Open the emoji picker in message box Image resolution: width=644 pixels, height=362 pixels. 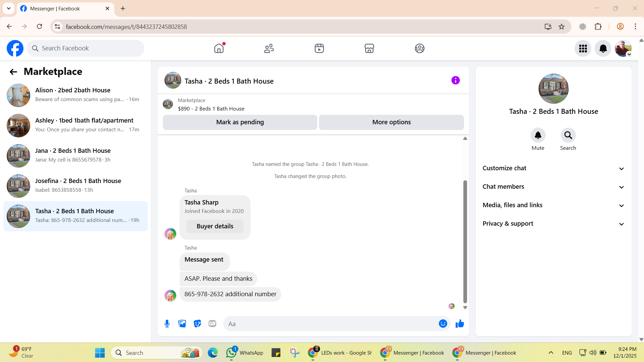(x=443, y=324)
